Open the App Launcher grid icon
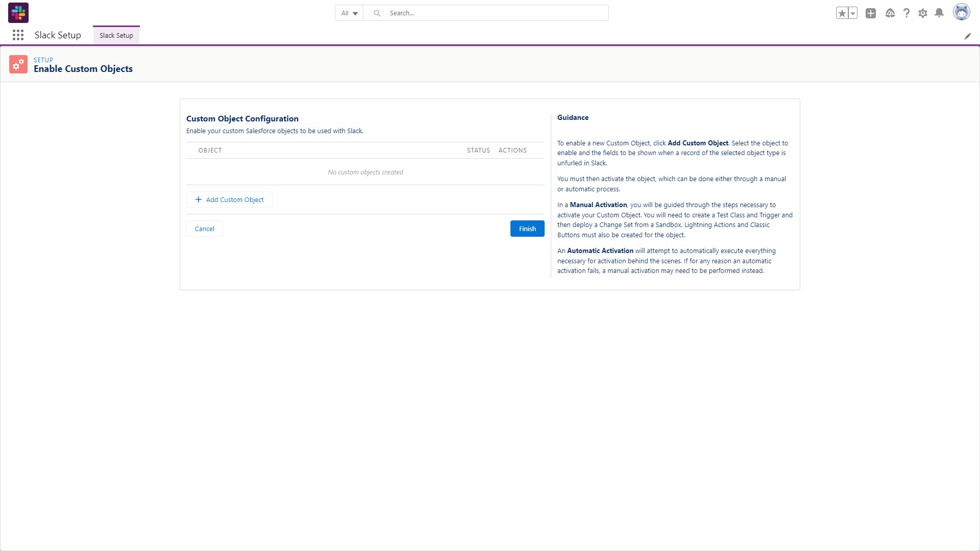980x551 pixels. [18, 35]
